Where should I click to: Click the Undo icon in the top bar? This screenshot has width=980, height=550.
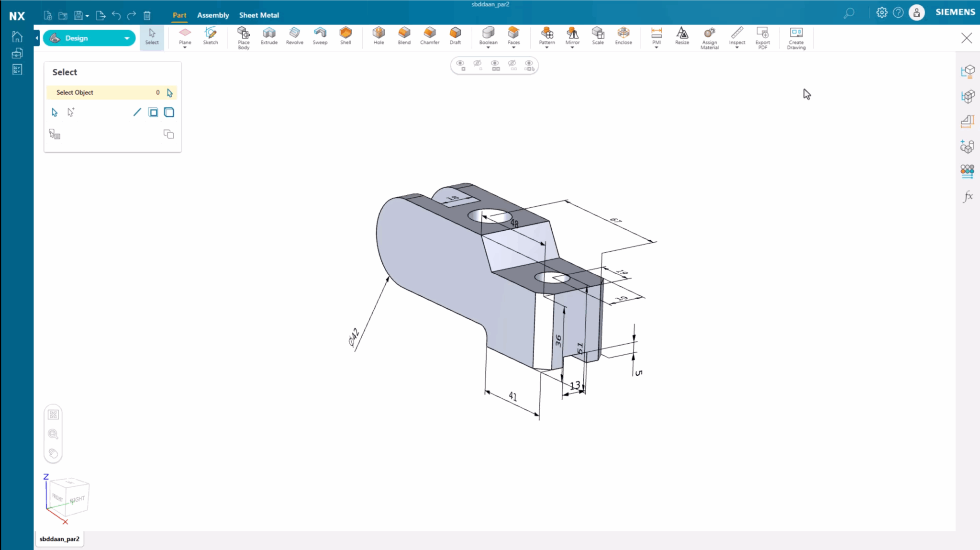[115, 15]
